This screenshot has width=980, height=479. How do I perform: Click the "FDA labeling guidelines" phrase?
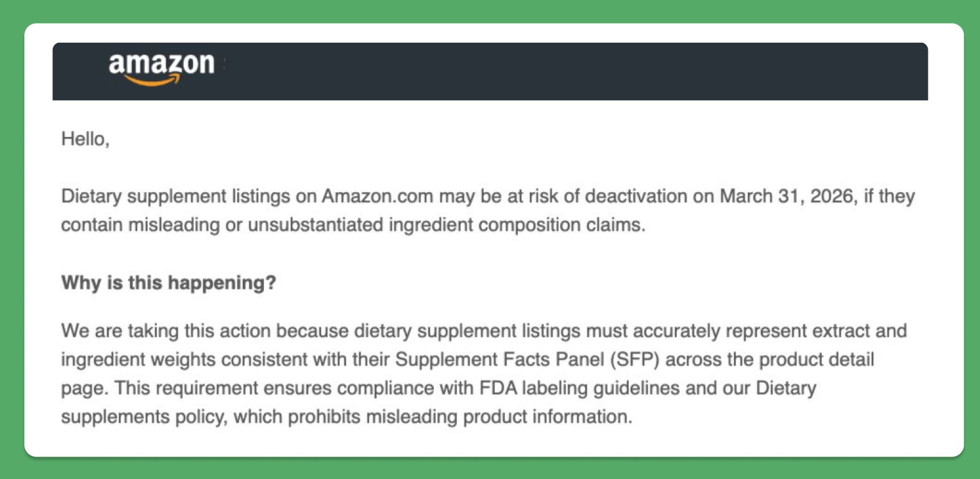pos(579,388)
